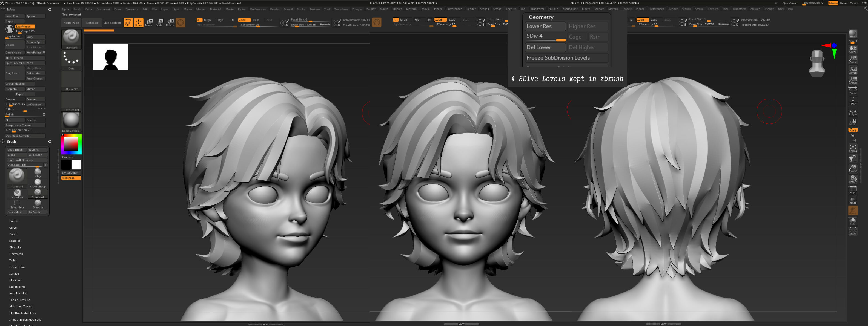
Task: Expand the Auto Masking section
Action: [x=18, y=293]
